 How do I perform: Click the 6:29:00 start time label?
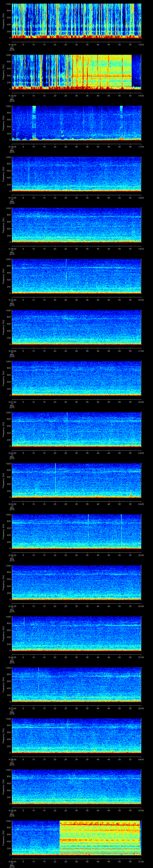12,810
